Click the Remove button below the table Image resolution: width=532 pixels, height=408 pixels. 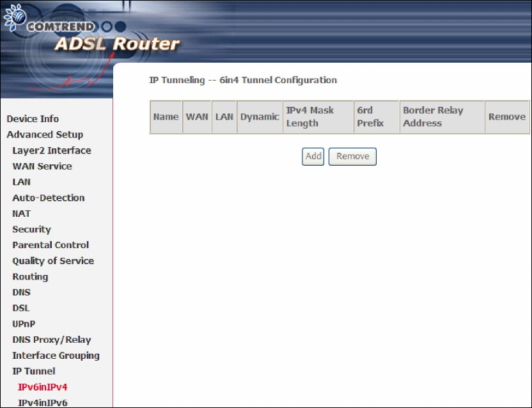(352, 157)
